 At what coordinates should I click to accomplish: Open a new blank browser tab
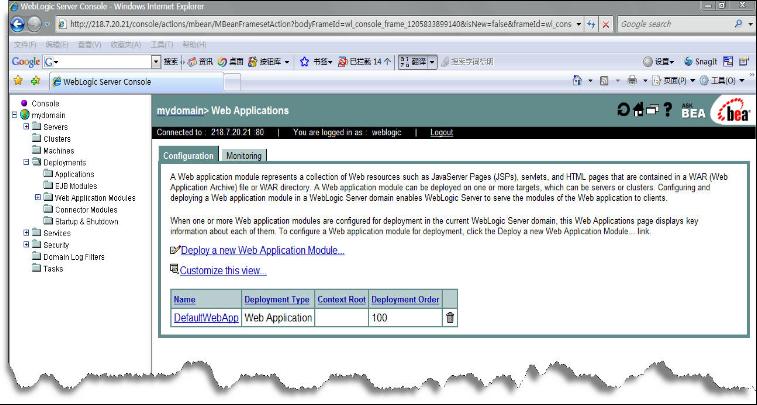click(x=232, y=82)
